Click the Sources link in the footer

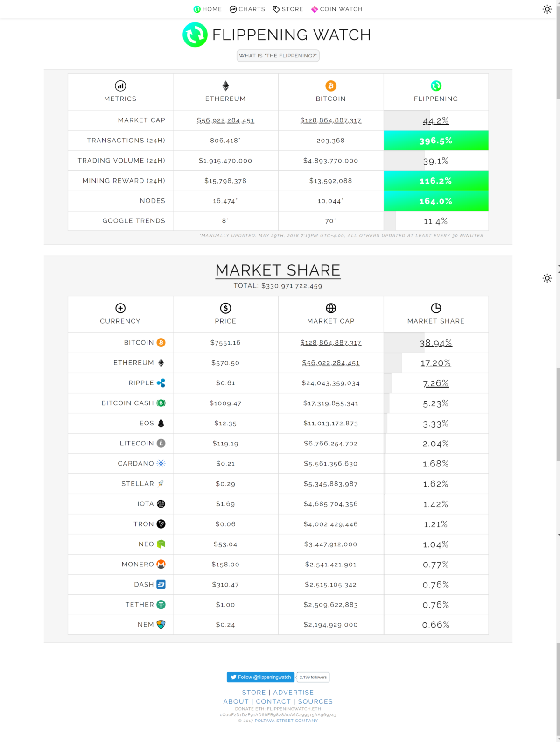coord(315,701)
